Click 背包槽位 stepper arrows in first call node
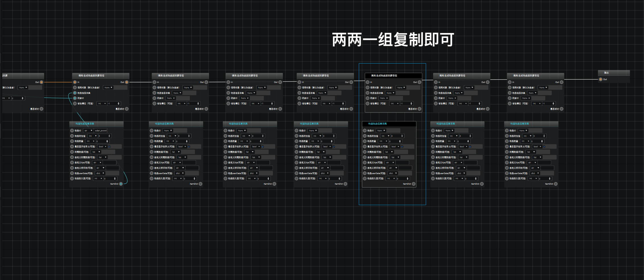644x280 pixels. coord(119,104)
